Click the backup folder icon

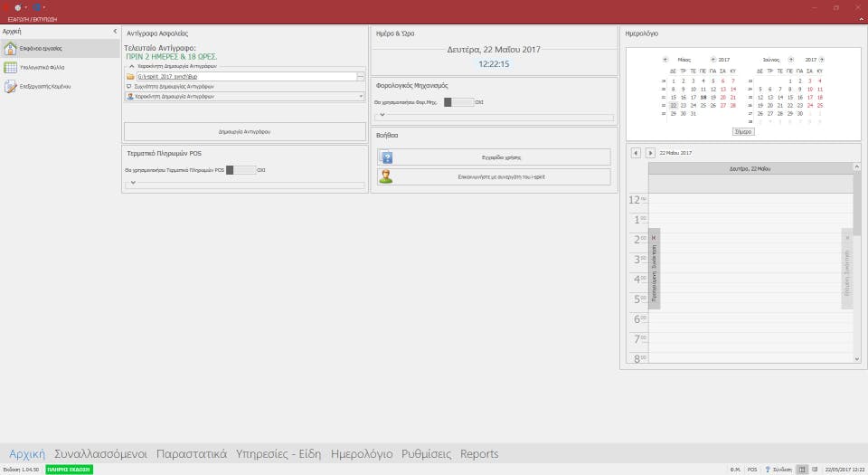[x=130, y=76]
